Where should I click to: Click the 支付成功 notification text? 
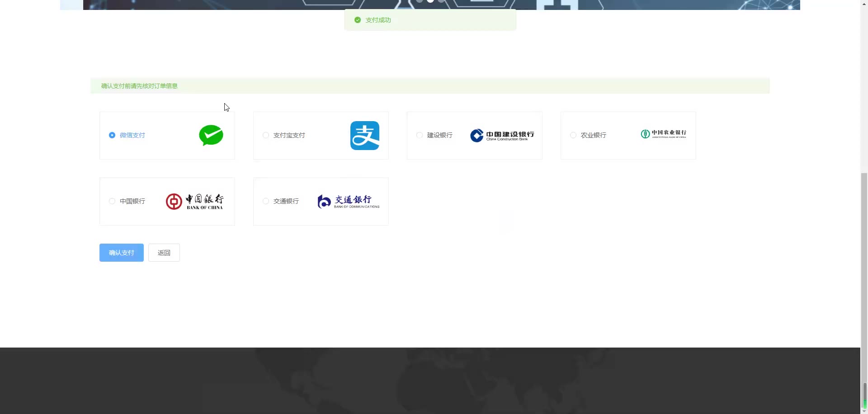(378, 20)
